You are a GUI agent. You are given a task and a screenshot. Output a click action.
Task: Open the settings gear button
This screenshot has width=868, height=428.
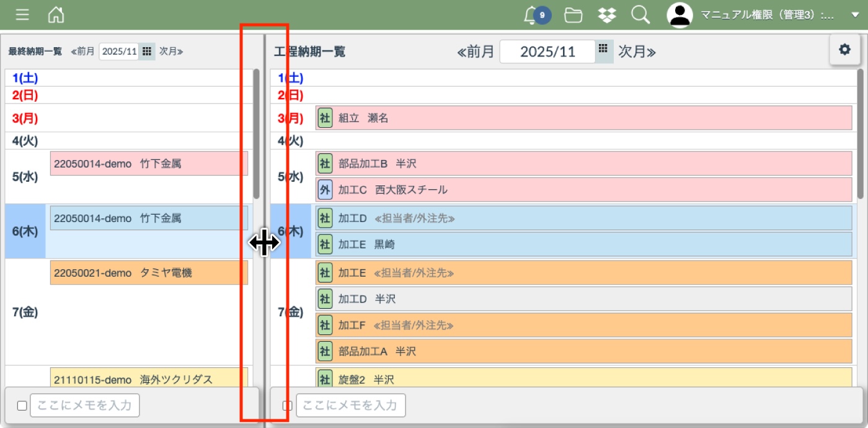(844, 50)
